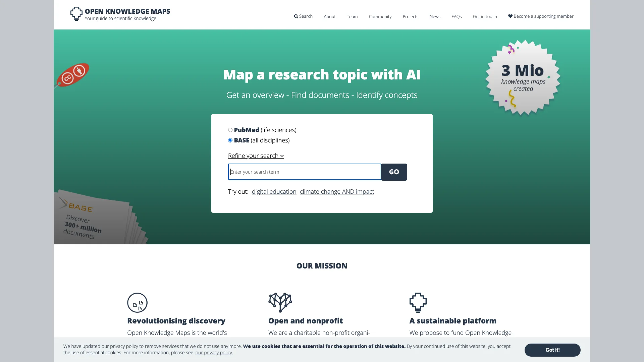Image resolution: width=644 pixels, height=362 pixels.
Task: Click the digital education example search link
Action: coord(274,191)
